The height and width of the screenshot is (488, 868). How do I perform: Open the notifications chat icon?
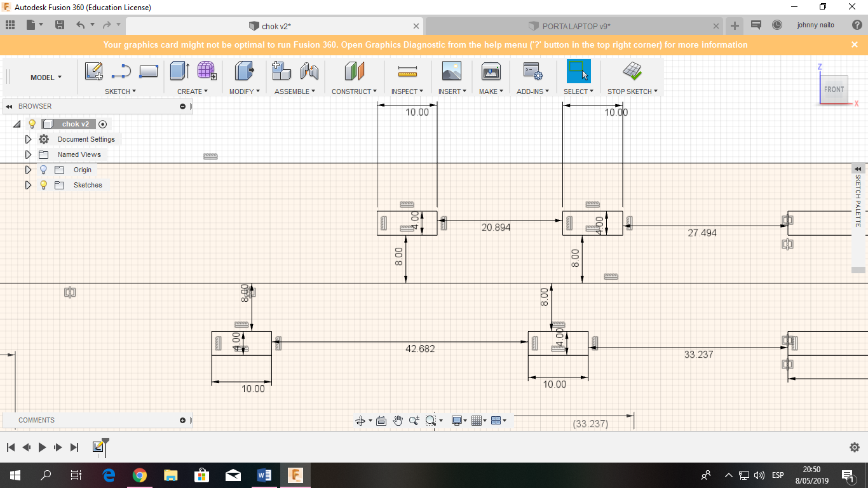pyautogui.click(x=756, y=25)
